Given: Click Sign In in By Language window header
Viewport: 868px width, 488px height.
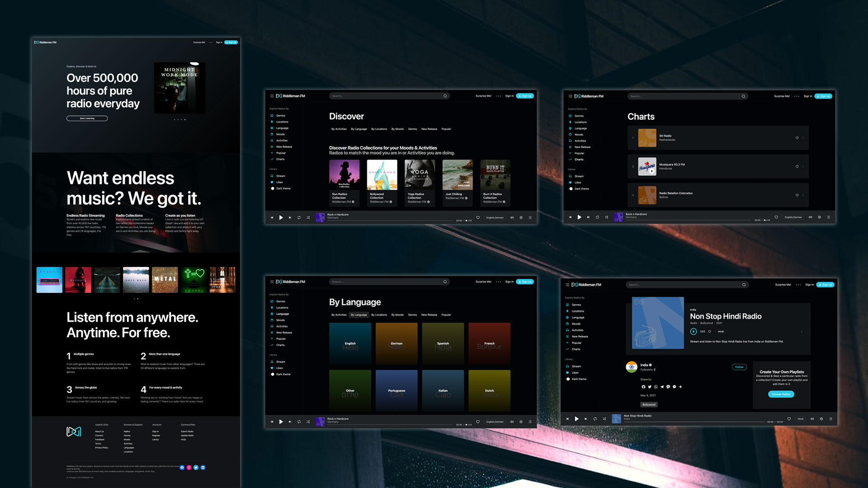Looking at the screenshot, I should [x=509, y=282].
